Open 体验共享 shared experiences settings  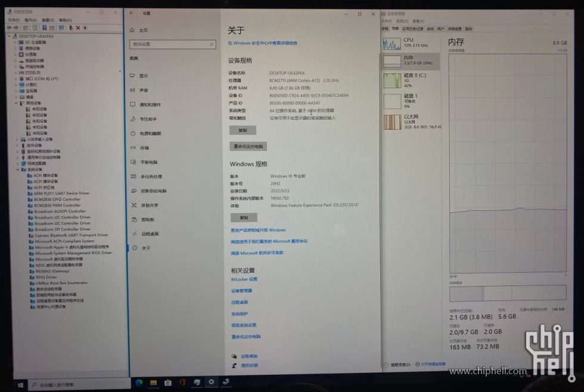[x=150, y=206]
